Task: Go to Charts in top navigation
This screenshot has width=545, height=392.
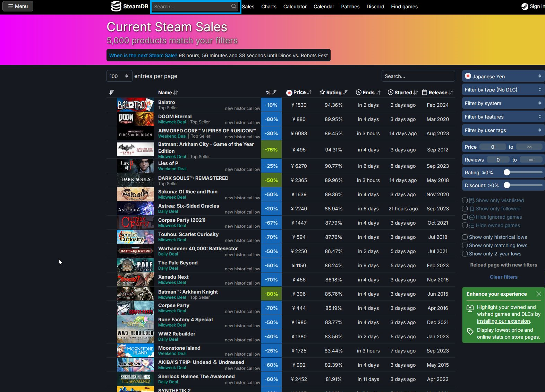Action: (x=269, y=7)
